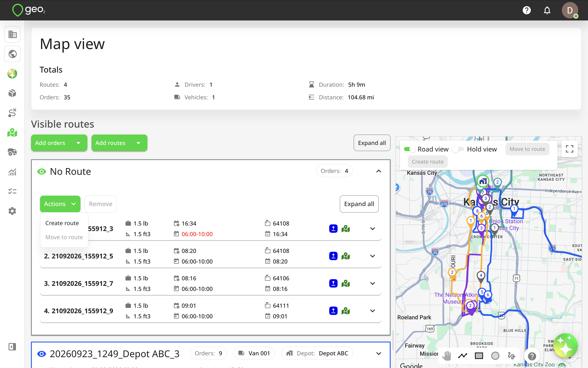Collapse the No Route section chevron
588x368 pixels.
click(x=379, y=171)
